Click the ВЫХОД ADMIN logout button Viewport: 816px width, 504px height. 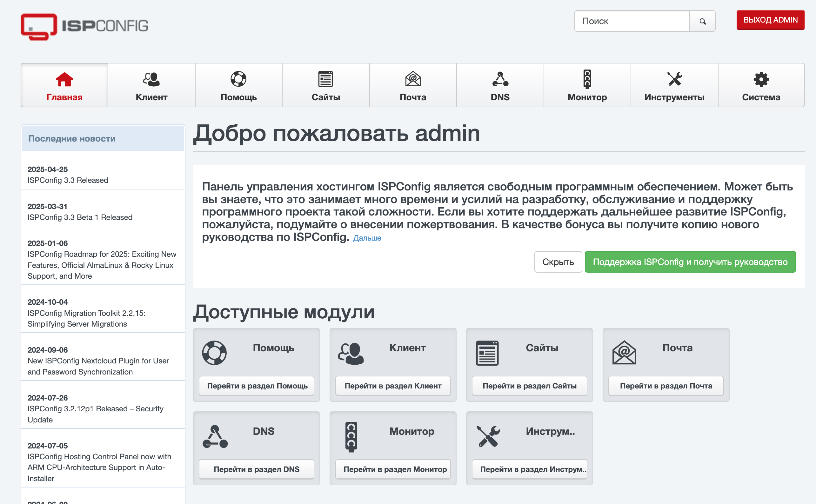[770, 20]
